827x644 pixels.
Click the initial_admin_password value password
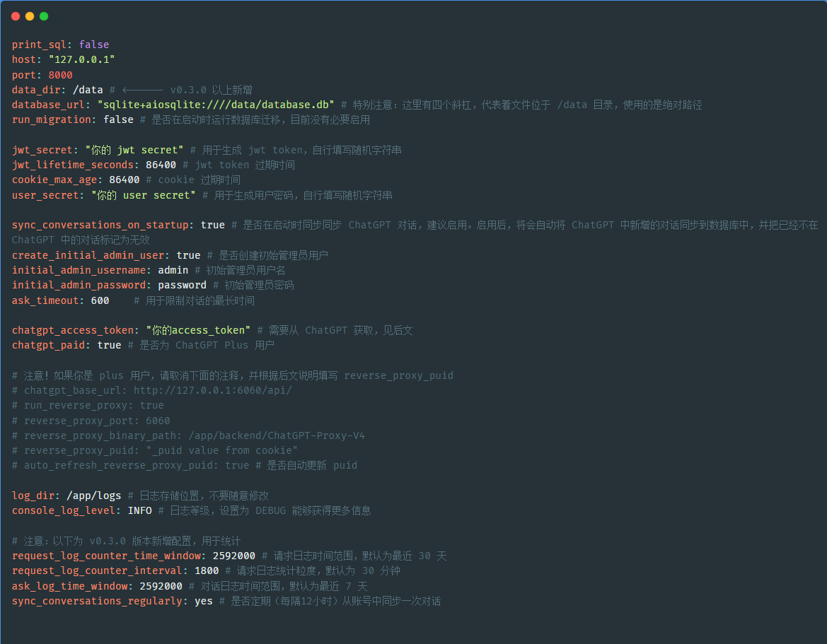point(182,285)
